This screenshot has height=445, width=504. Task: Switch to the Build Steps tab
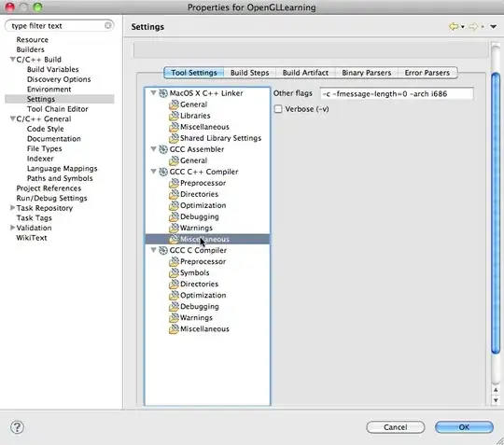(x=249, y=73)
